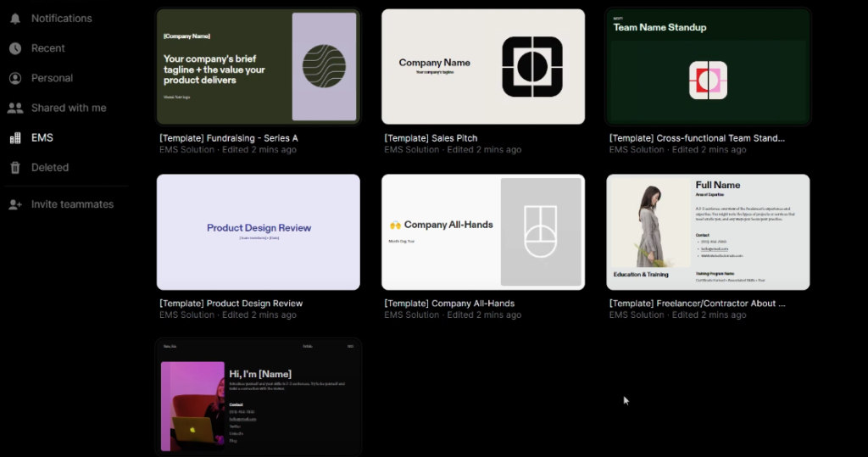868x457 pixels.
Task: Open the Product Design Review thumbnail
Action: pos(259,232)
